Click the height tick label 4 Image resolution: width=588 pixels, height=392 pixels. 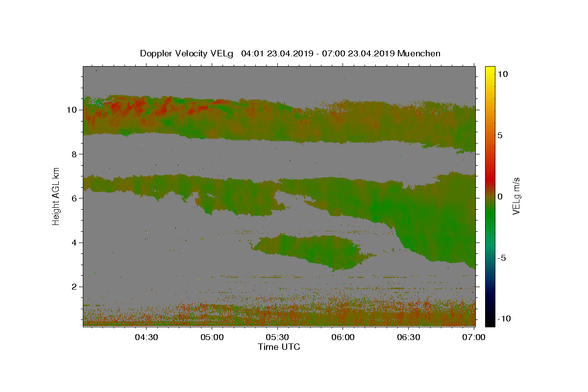[75, 243]
